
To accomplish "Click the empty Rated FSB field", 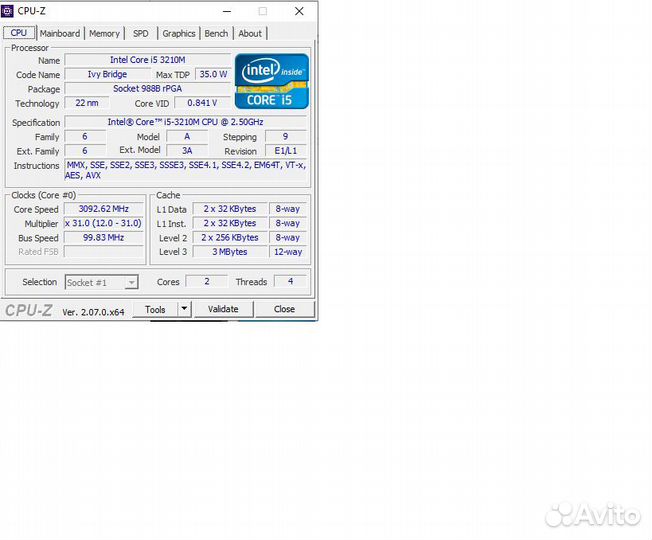I will 104,252.
